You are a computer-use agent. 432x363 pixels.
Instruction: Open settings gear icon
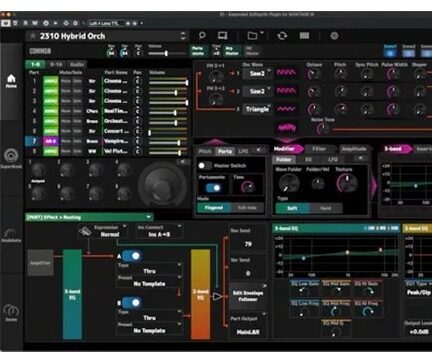[334, 35]
